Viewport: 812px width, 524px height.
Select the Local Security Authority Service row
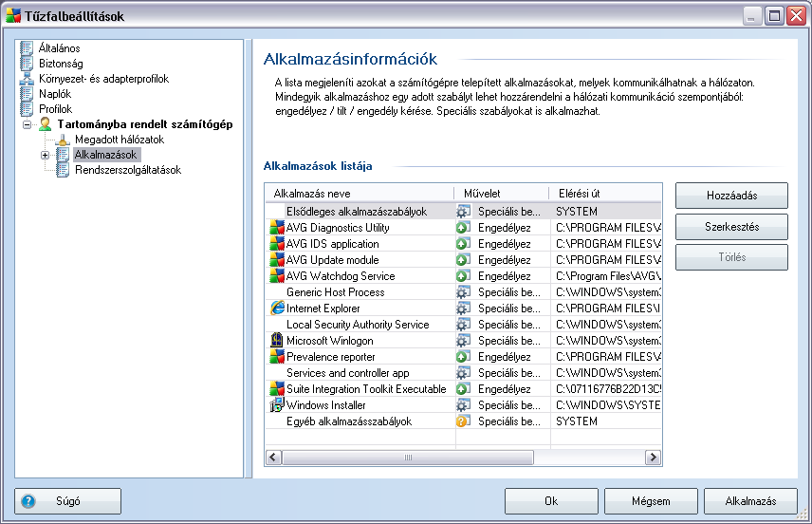[x=464, y=325]
